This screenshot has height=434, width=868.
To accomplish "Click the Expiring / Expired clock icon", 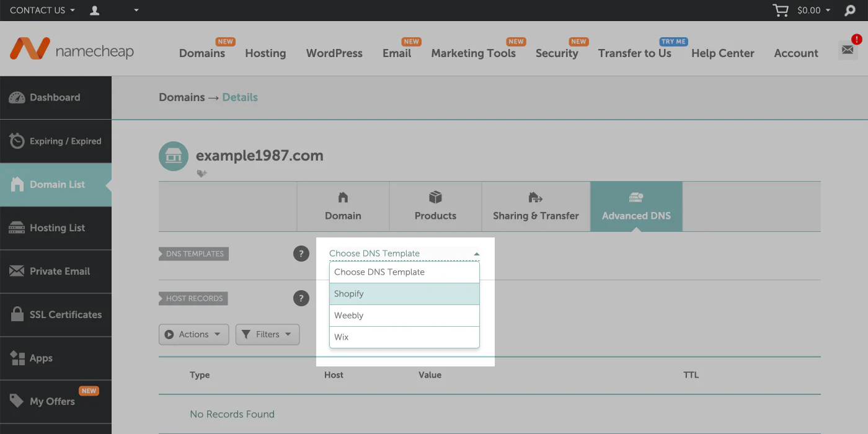I will 17,141.
